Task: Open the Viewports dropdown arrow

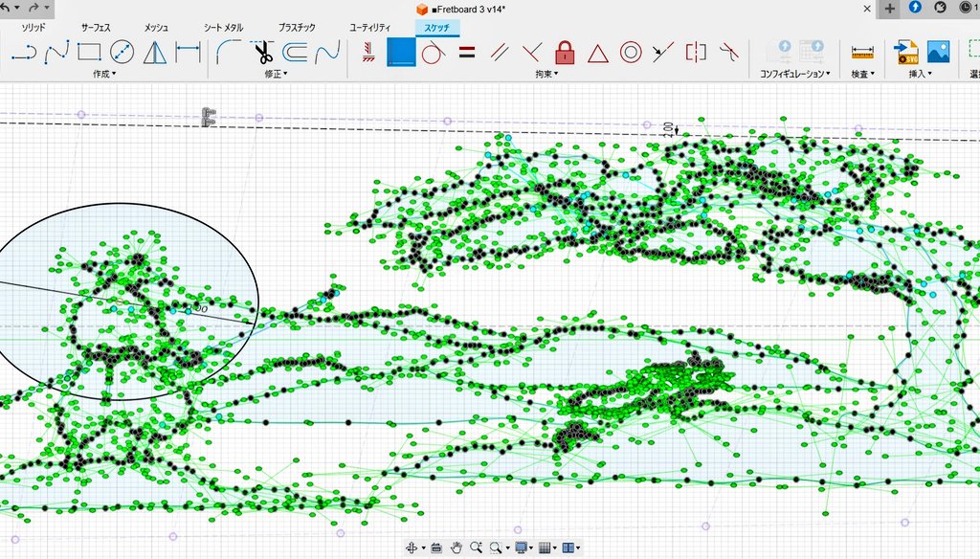Action: [x=578, y=548]
